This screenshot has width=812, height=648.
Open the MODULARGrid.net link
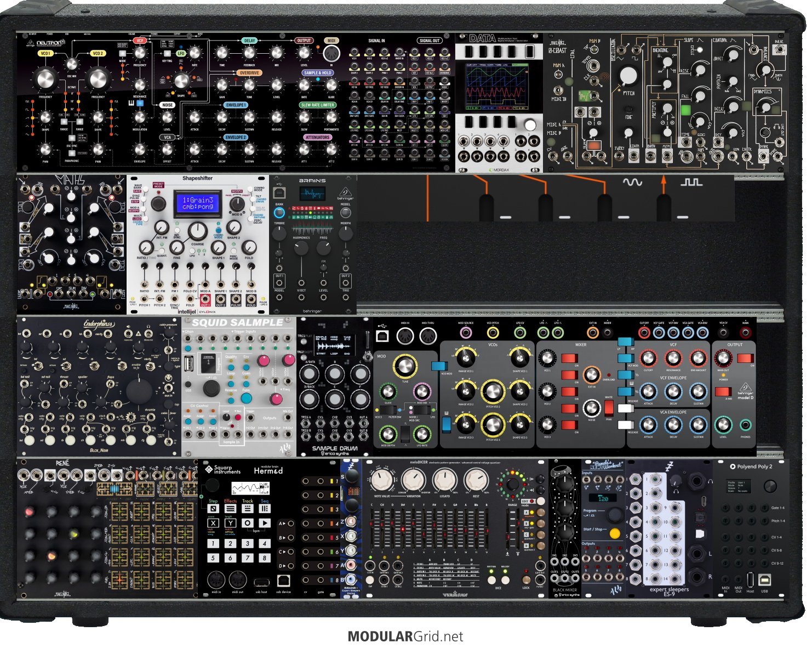[x=405, y=636]
